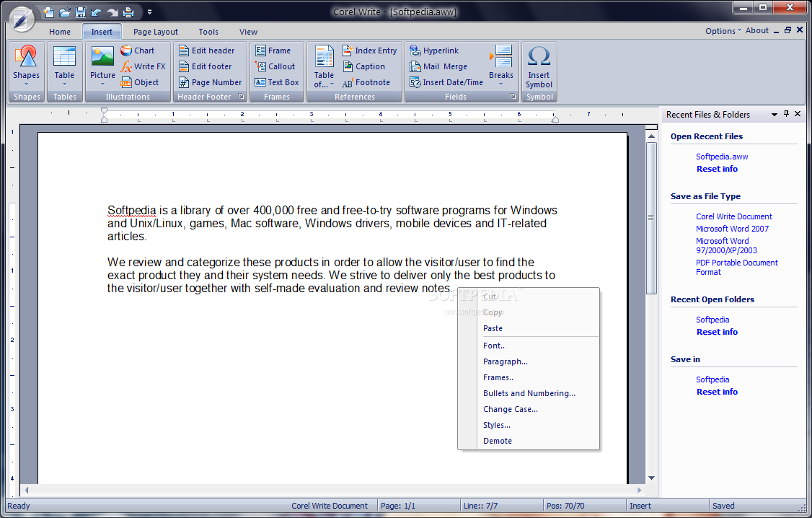Insert a Page Number
Image resolution: width=812 pixels, height=518 pixels.
pos(211,82)
